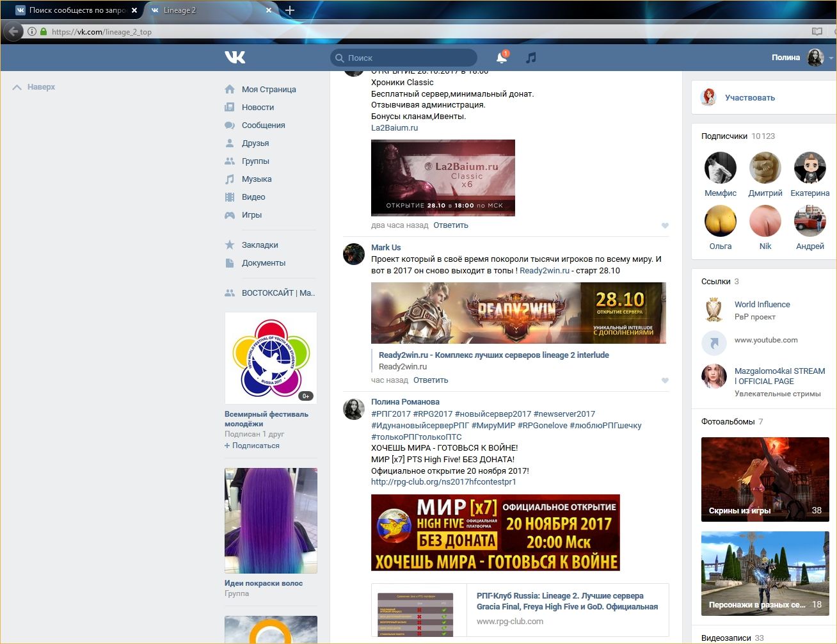The height and width of the screenshot is (644, 837).
Task: Close the 'Поиск сообществ' browser tab
Action: [x=134, y=10]
